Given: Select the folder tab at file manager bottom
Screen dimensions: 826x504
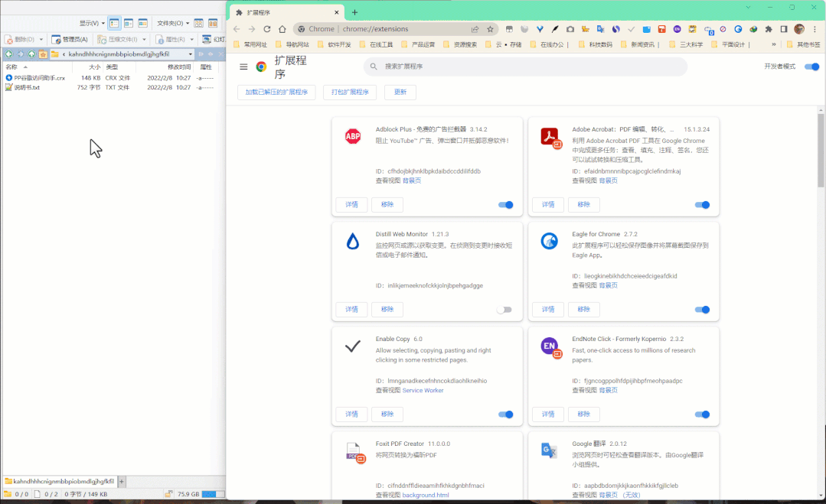Looking at the screenshot, I should tap(60, 481).
